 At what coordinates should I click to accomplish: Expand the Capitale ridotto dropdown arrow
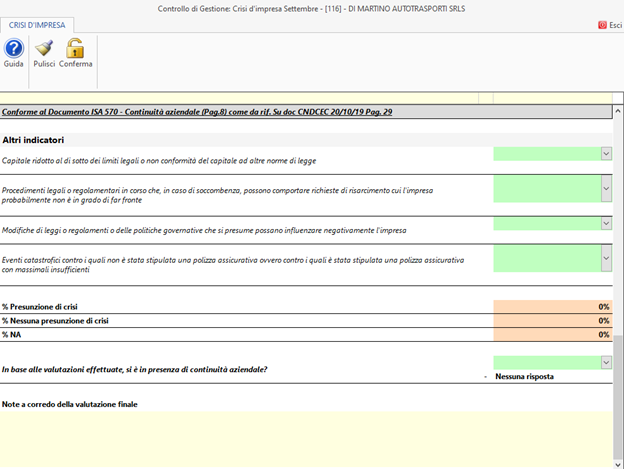pyautogui.click(x=606, y=153)
